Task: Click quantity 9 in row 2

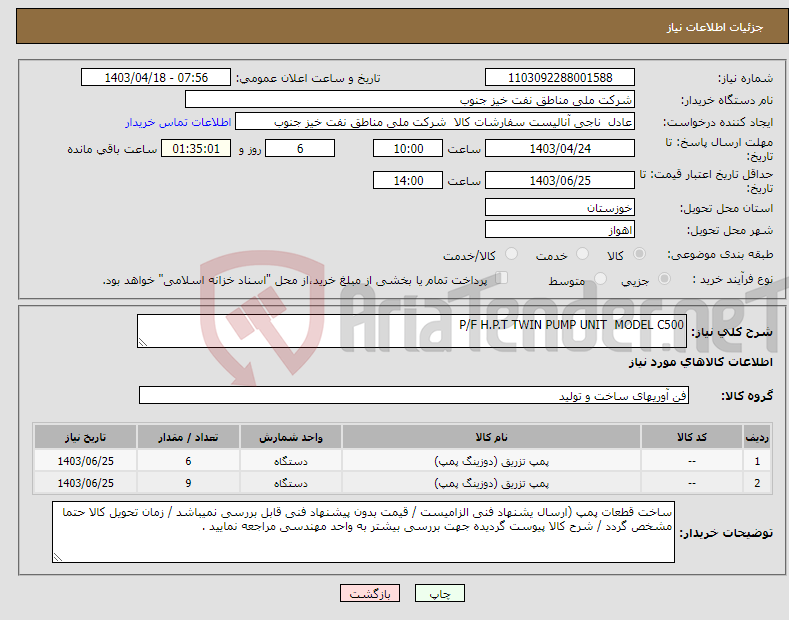Action: 188,483
